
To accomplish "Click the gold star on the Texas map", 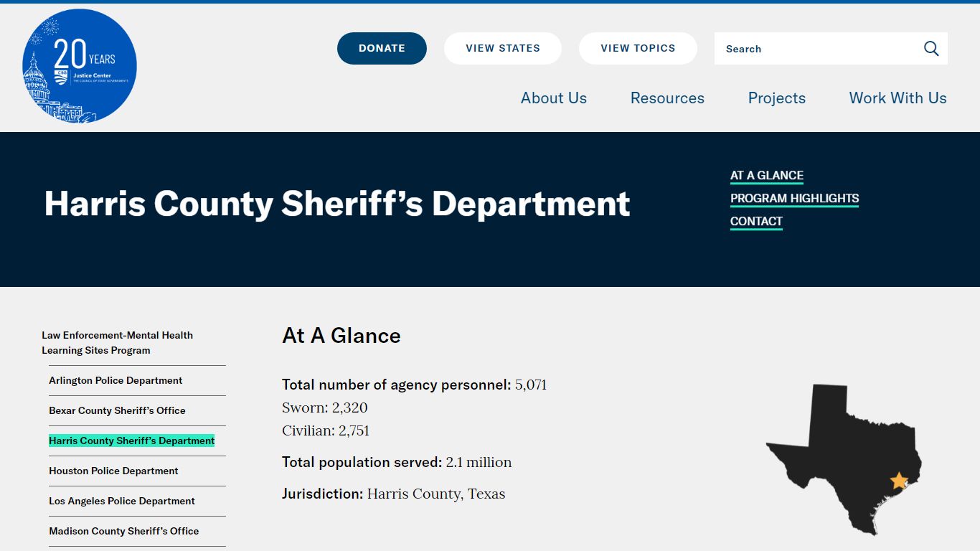I will [x=899, y=481].
